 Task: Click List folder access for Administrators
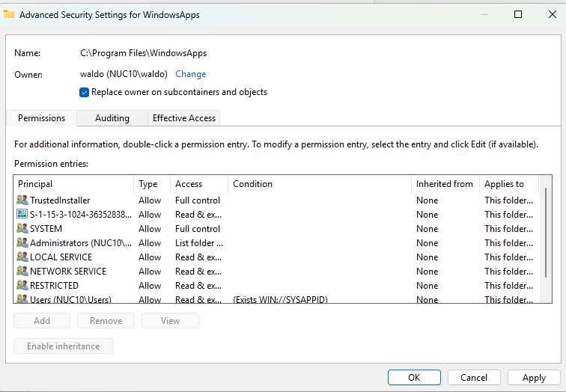click(x=199, y=243)
